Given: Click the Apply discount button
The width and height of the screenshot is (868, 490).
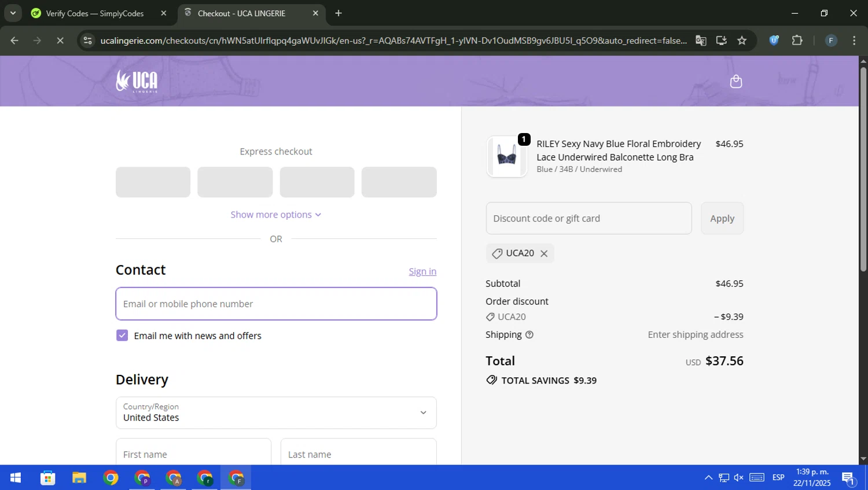Looking at the screenshot, I should click(722, 218).
